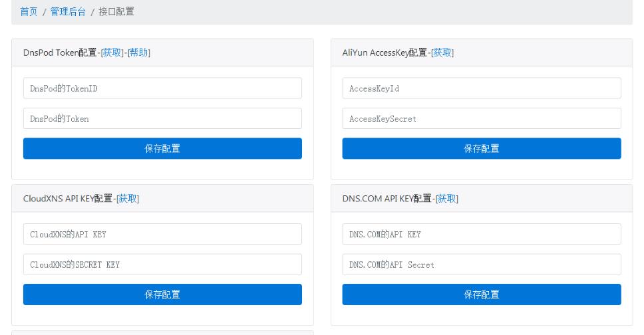Save the DnsPod Token configuration
644x335 pixels.
click(x=162, y=149)
